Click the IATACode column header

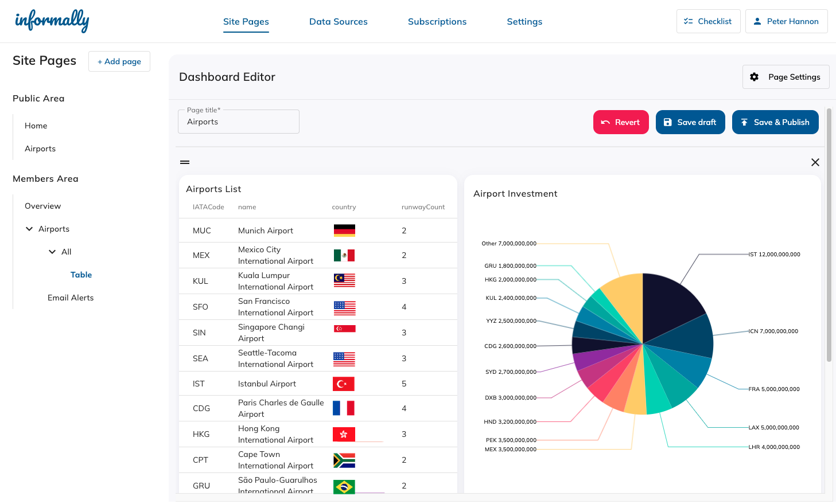point(208,207)
